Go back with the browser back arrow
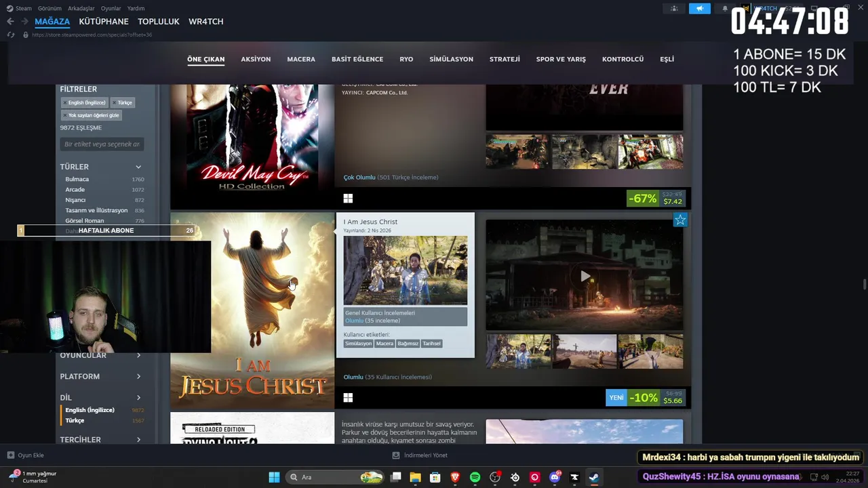 coord(10,22)
